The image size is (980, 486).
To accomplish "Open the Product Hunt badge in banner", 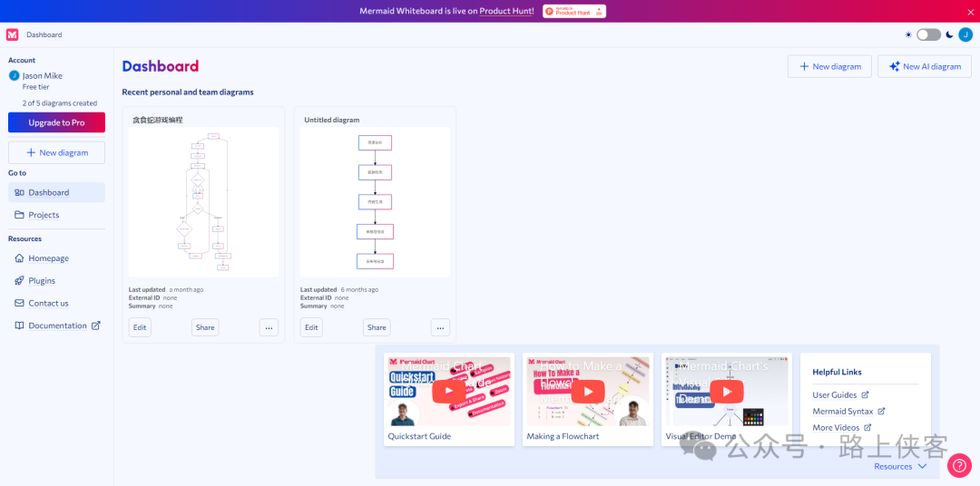I will click(x=573, y=11).
